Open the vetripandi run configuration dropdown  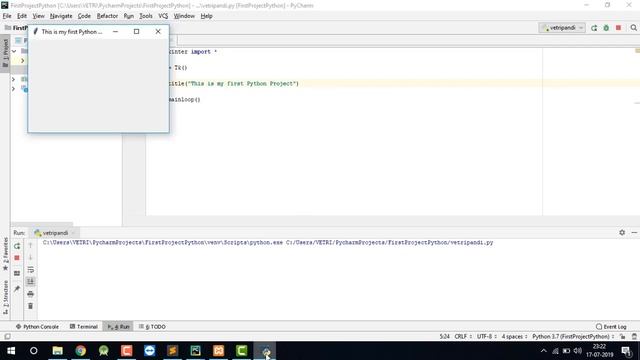(x=562, y=28)
